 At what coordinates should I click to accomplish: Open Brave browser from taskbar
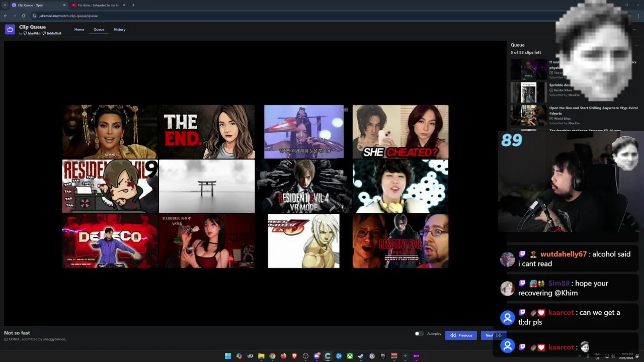(294, 356)
